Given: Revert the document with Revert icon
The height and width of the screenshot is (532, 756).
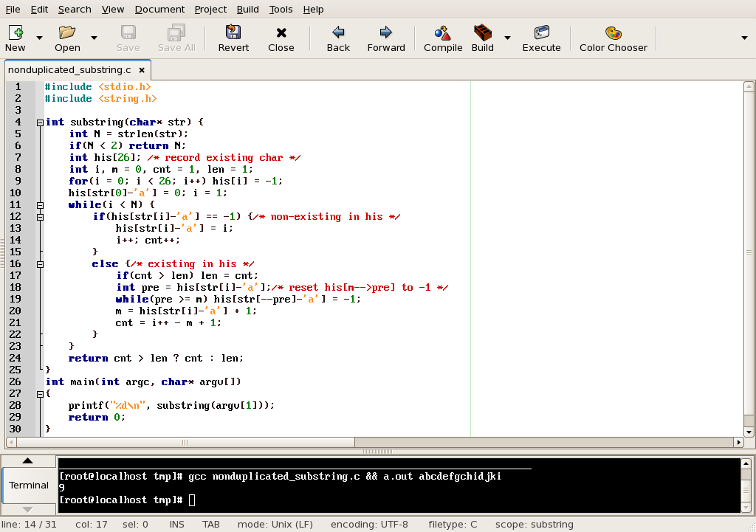Looking at the screenshot, I should [x=233, y=32].
